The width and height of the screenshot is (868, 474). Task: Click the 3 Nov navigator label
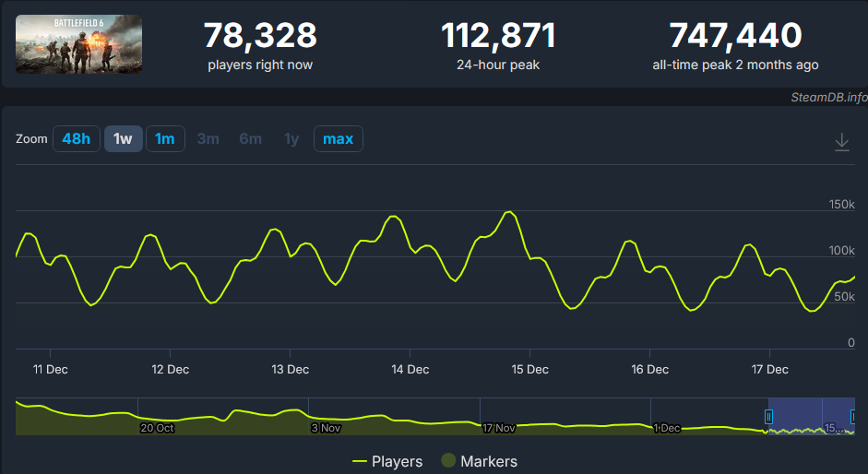click(x=326, y=428)
